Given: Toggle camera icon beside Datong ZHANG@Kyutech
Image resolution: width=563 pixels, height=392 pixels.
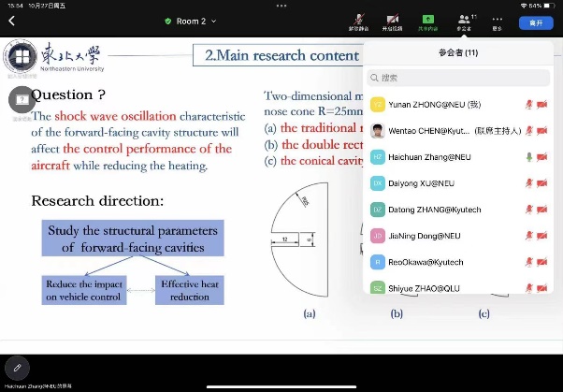Looking at the screenshot, I should (x=542, y=210).
